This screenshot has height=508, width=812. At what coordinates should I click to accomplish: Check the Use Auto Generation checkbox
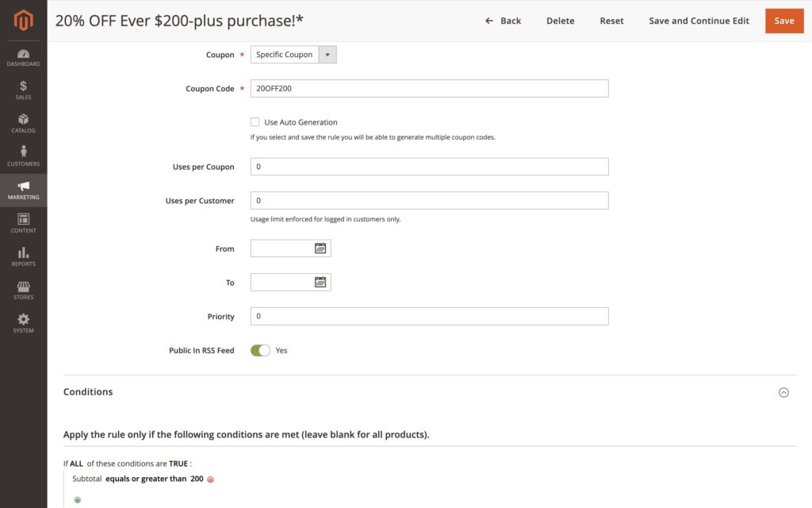point(255,121)
